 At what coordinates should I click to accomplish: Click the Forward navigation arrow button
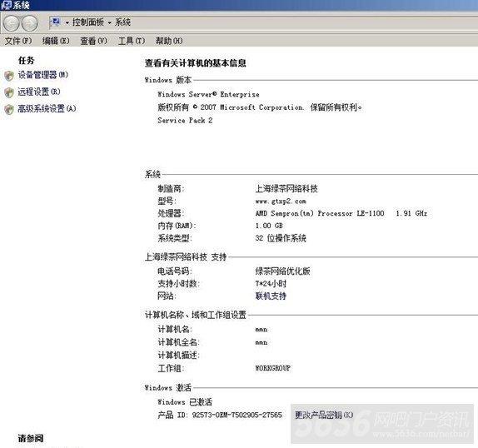coord(30,23)
